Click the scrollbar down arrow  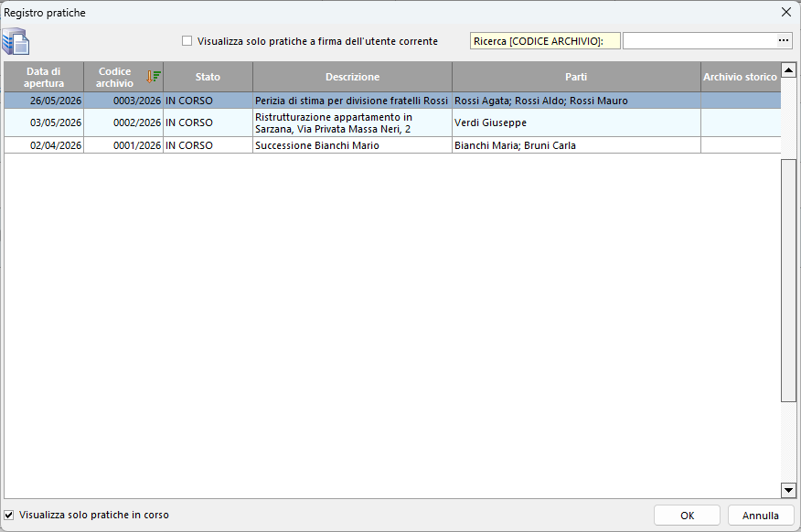(x=789, y=491)
